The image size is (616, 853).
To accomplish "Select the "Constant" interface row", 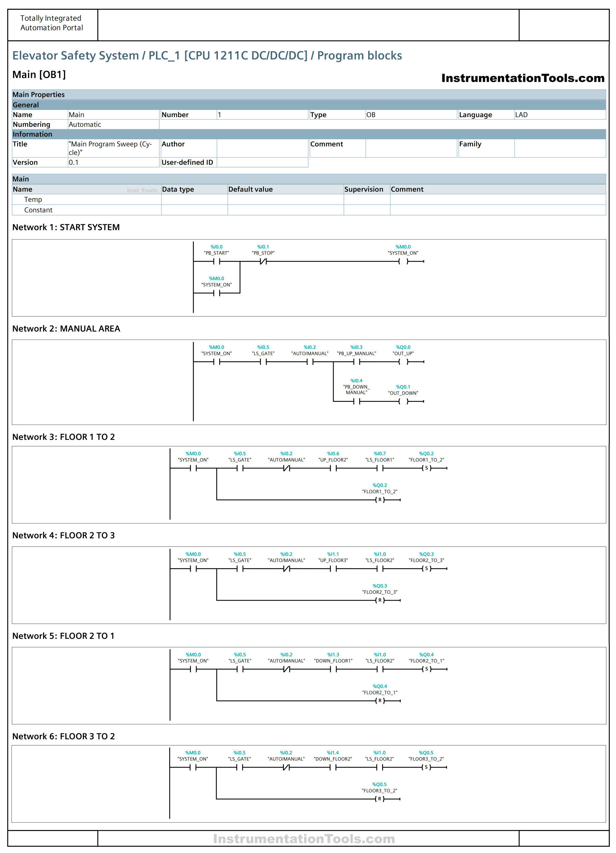I will (308, 210).
